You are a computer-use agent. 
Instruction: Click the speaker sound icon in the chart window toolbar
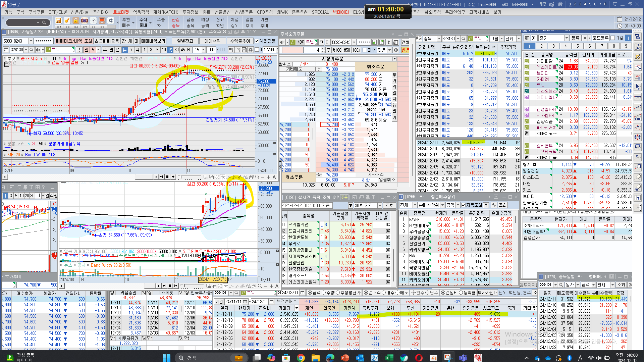[38, 50]
